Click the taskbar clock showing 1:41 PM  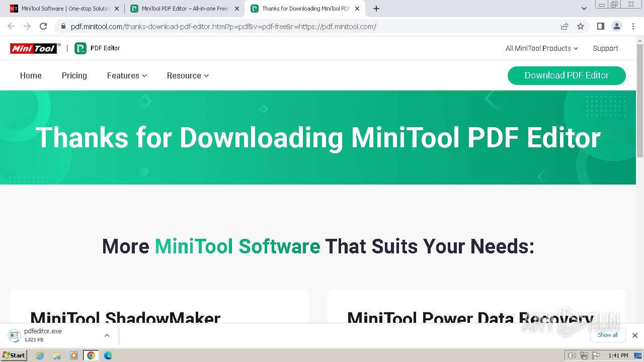pyautogui.click(x=618, y=355)
